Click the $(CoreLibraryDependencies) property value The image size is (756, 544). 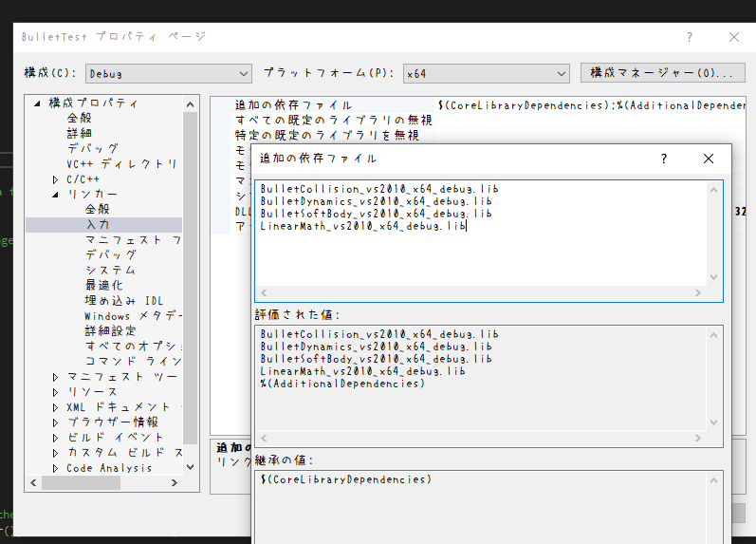(591, 105)
